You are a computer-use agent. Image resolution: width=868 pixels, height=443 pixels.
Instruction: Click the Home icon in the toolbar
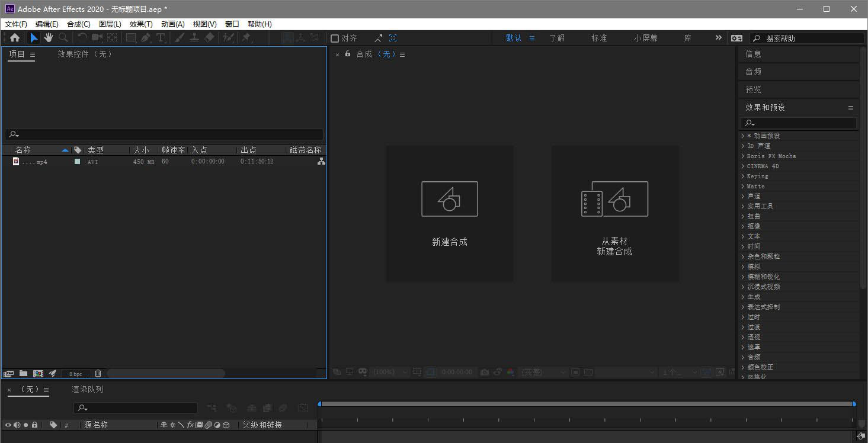[x=15, y=38]
